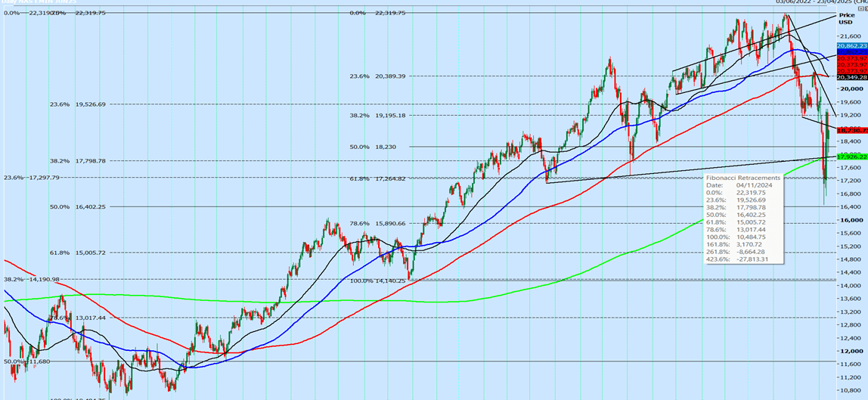The width and height of the screenshot is (868, 400).
Task: Click the Fibonacci label 38.2% 17,798.78
Action: pyautogui.click(x=77, y=161)
